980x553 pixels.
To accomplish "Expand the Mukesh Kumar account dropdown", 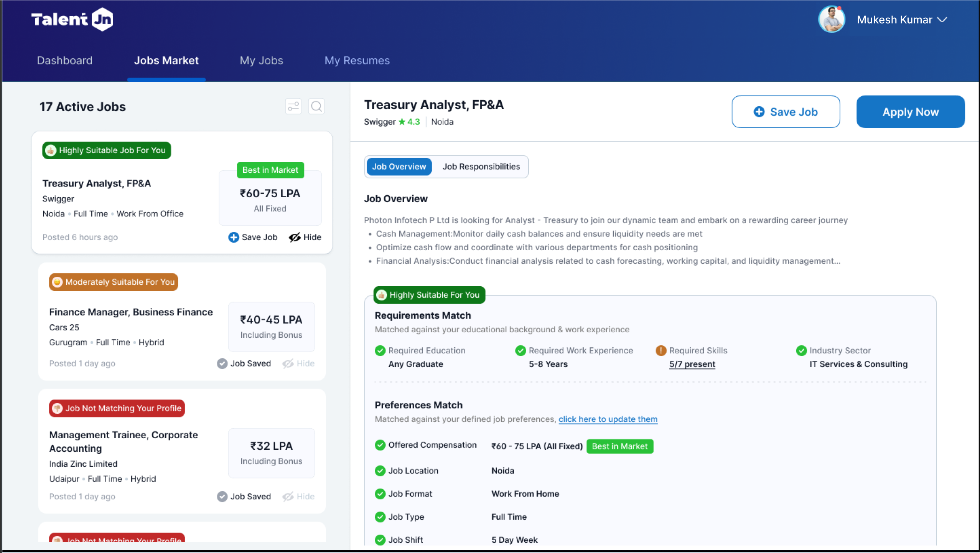I will (x=942, y=20).
